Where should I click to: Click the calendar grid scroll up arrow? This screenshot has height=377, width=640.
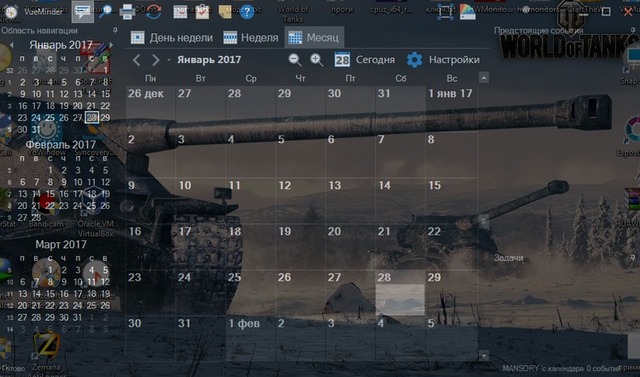click(x=484, y=78)
